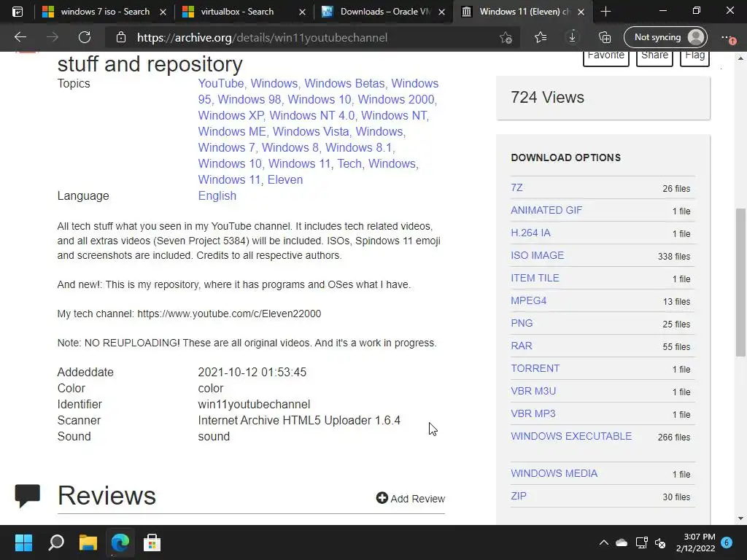Open the network tray icon
The height and width of the screenshot is (560, 747).
pyautogui.click(x=641, y=542)
